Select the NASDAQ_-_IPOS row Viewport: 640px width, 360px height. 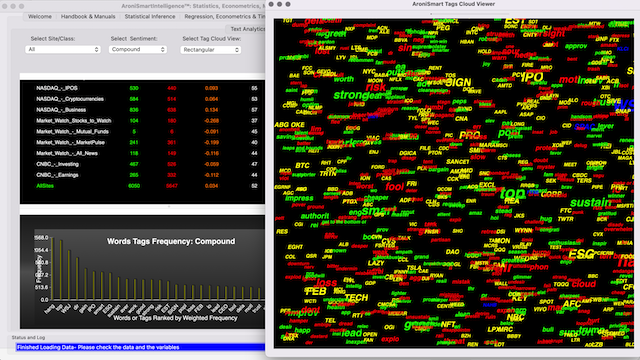(142, 88)
